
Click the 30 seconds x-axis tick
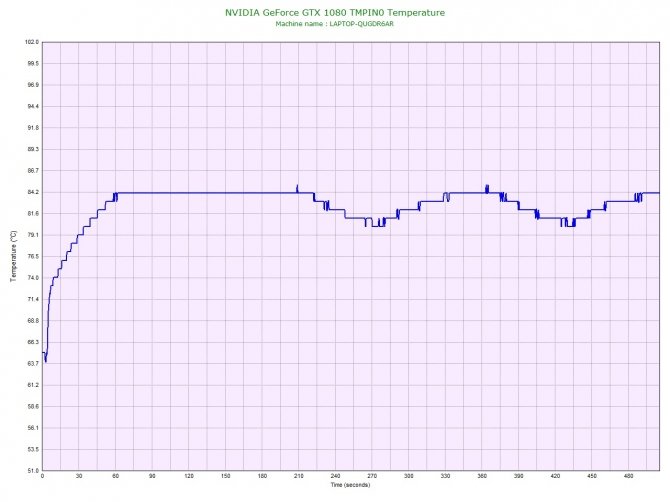click(79, 476)
